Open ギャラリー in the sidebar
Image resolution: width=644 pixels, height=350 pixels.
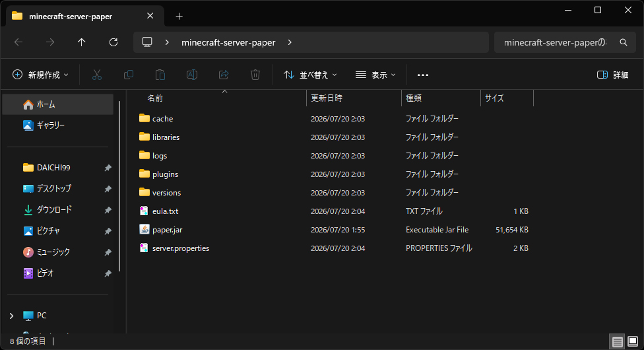58,125
